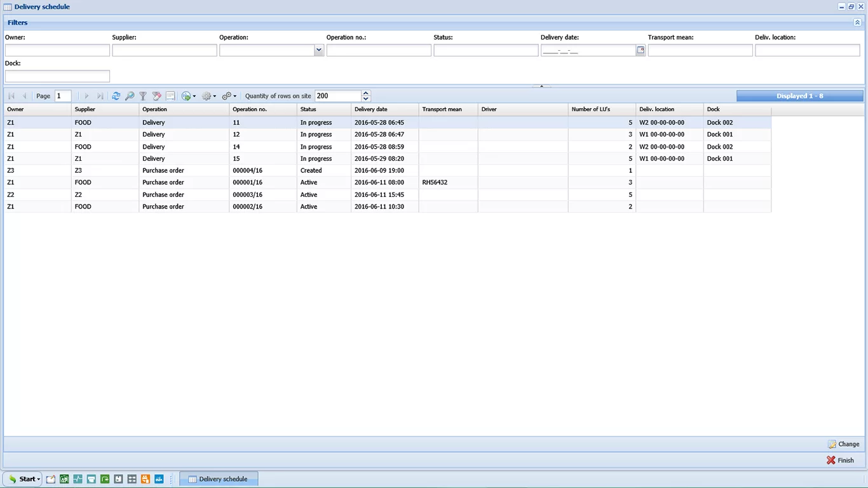Click the Deliv. location filter field

[807, 50]
